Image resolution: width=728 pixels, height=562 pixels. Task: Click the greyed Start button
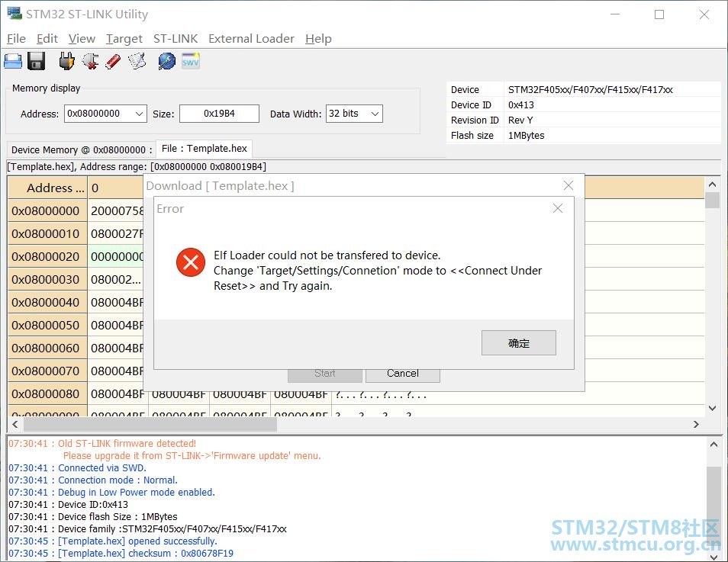[324, 374]
